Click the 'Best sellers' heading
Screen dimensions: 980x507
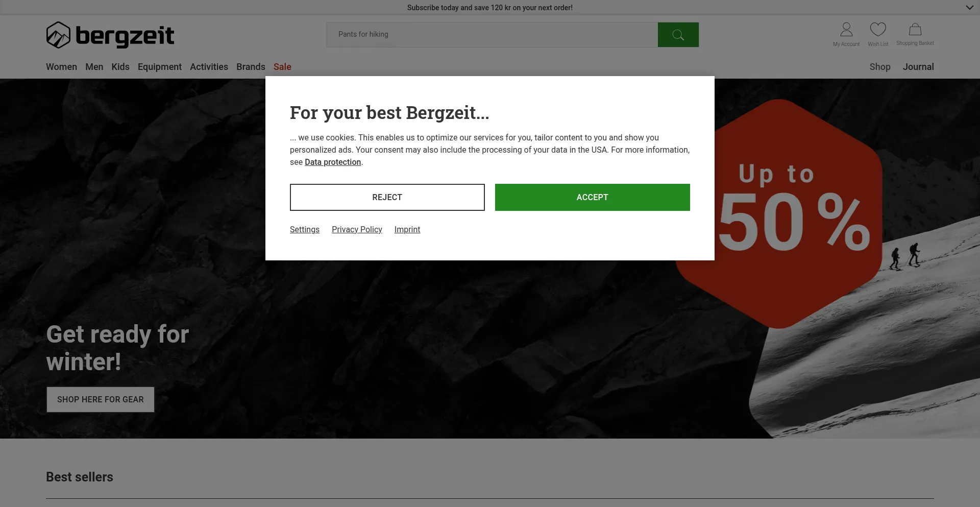(x=80, y=477)
